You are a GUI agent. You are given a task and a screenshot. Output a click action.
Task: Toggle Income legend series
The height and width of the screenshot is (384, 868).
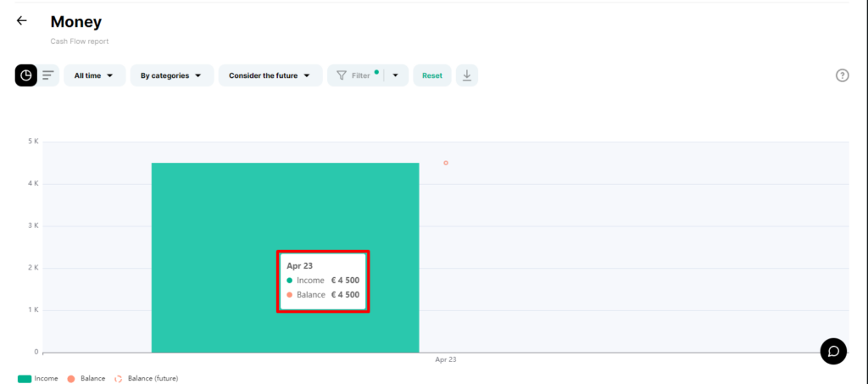pyautogui.click(x=37, y=378)
